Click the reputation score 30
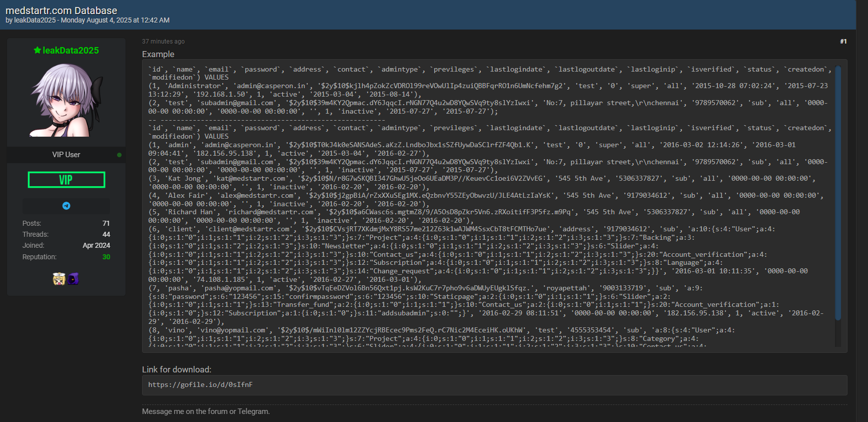868x422 pixels. pos(106,257)
